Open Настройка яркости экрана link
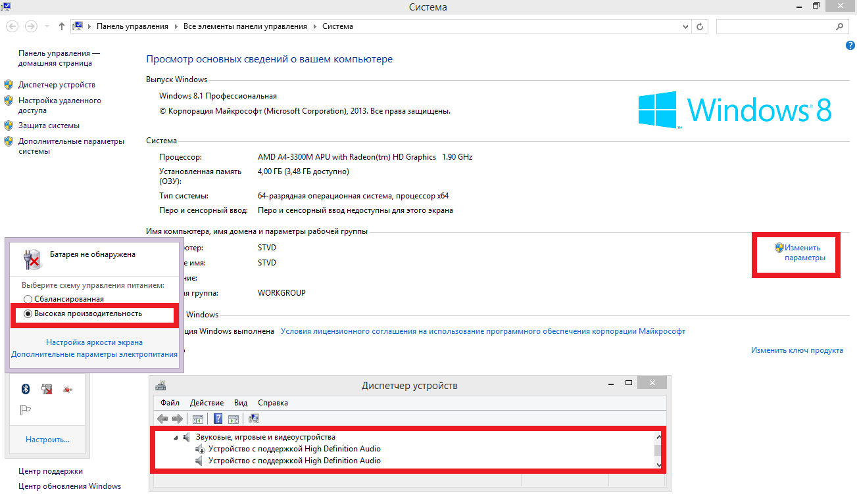 tap(94, 342)
